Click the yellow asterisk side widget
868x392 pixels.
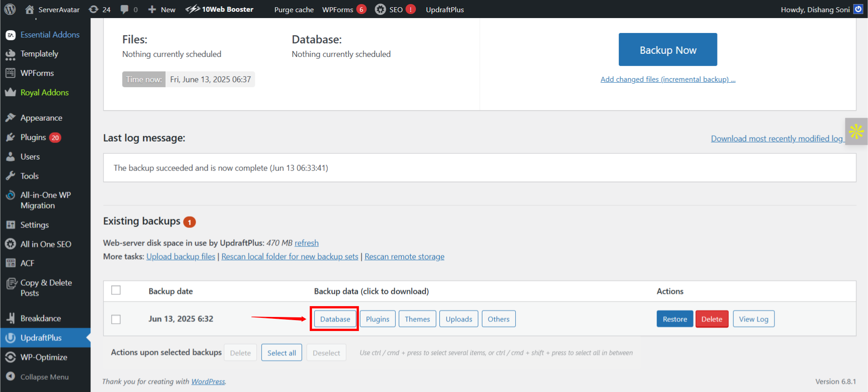[x=856, y=132]
